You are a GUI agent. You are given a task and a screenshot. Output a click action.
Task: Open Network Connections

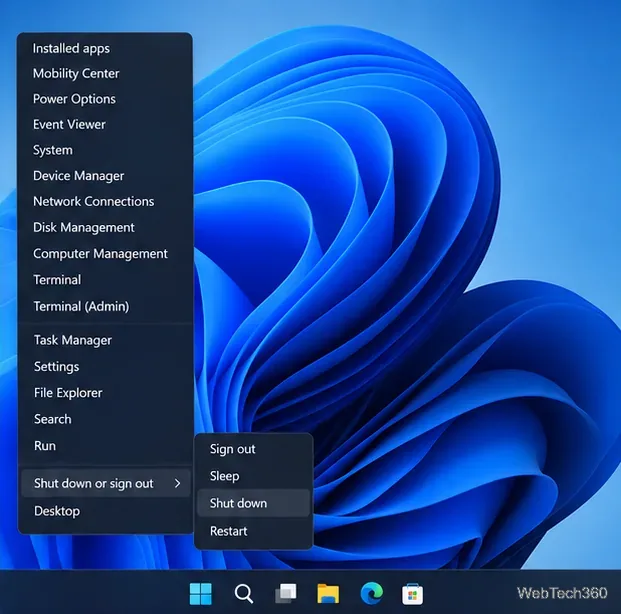105,202
